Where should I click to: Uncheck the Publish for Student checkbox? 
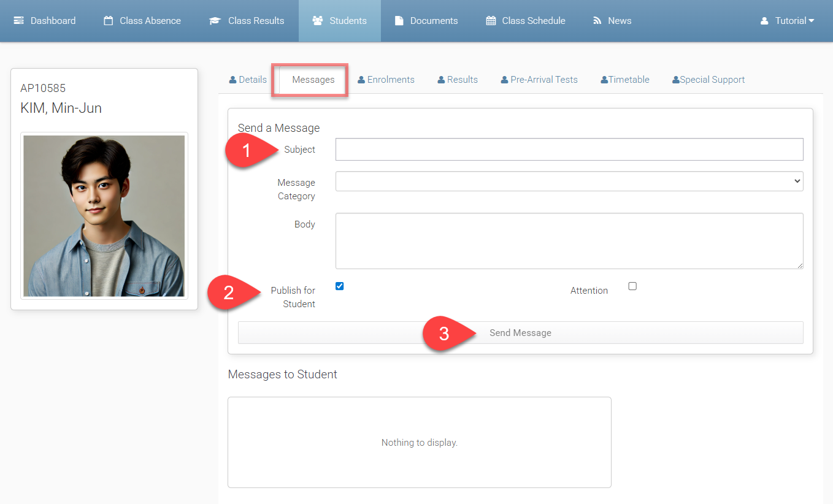[340, 286]
